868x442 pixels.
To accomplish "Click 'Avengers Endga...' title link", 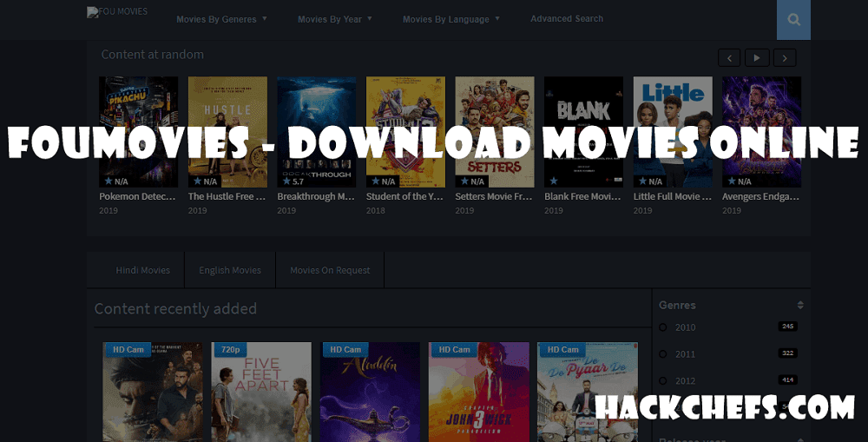I will coord(760,196).
